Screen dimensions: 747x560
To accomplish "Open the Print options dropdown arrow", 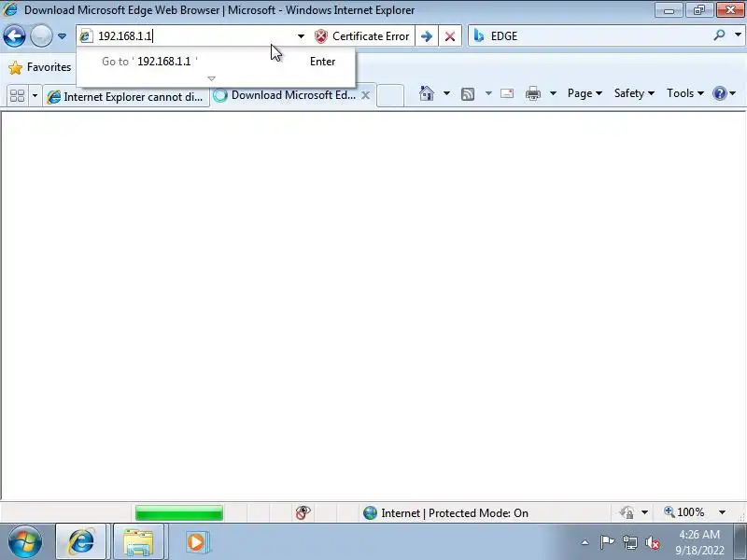I will [553, 93].
